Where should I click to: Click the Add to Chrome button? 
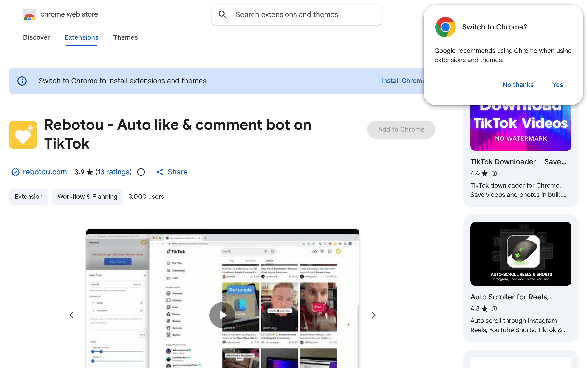coord(401,129)
